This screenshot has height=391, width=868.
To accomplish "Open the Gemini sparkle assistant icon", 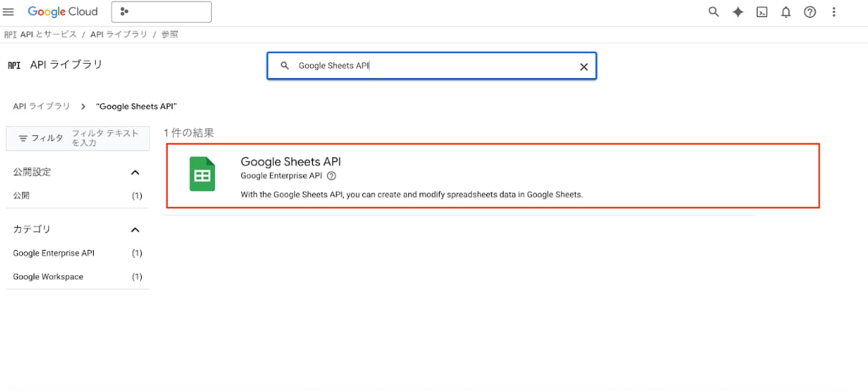I will [x=738, y=11].
